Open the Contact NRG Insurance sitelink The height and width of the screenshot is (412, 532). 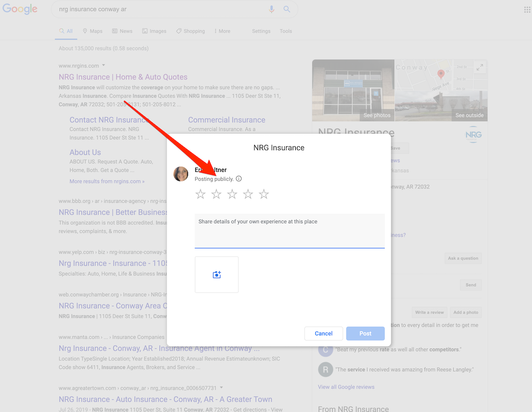coord(109,120)
